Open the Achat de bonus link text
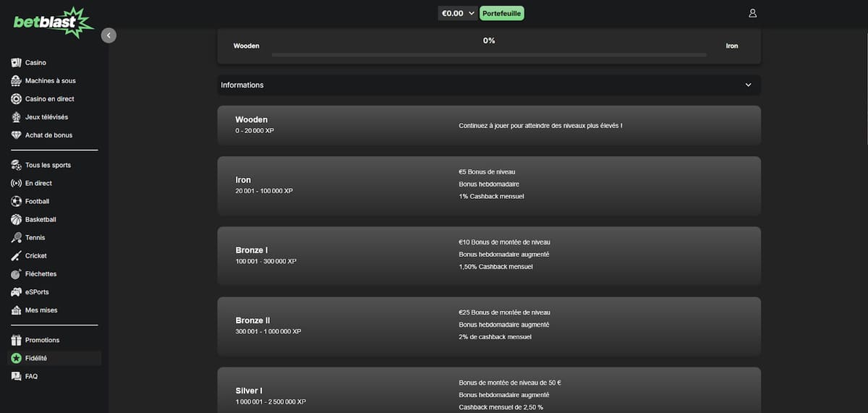The height and width of the screenshot is (413, 868). 48,135
